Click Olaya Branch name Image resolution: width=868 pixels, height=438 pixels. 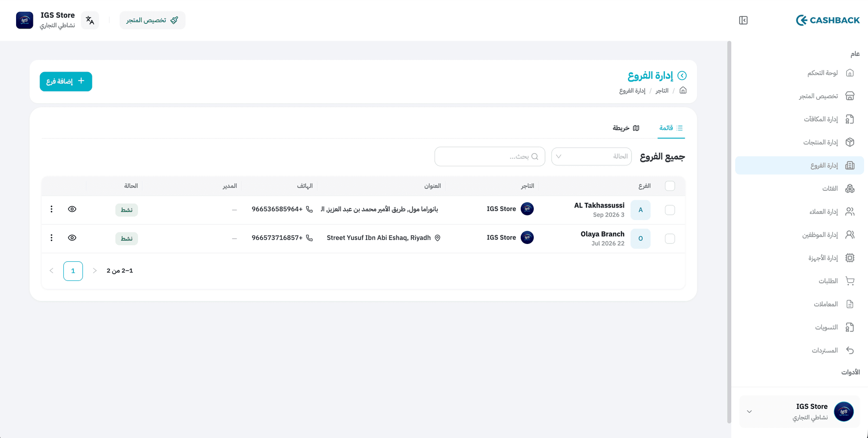[602, 234]
